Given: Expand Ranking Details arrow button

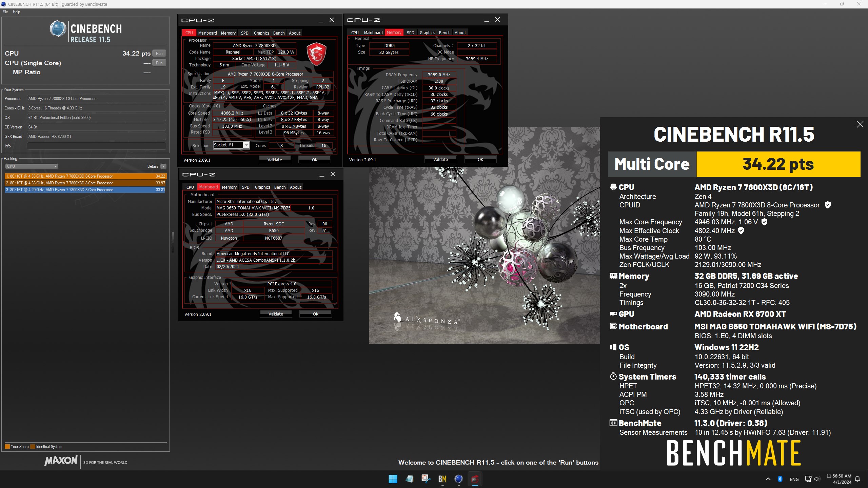Looking at the screenshot, I should pyautogui.click(x=163, y=166).
